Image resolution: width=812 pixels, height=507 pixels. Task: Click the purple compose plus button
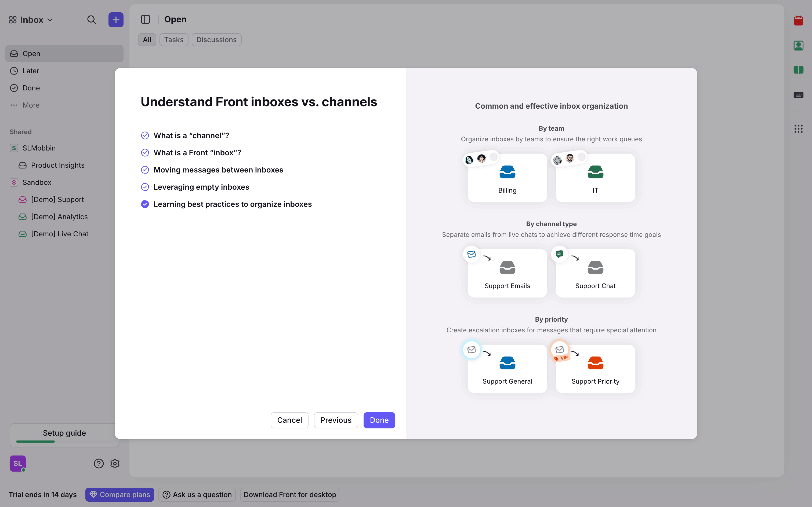coord(116,20)
